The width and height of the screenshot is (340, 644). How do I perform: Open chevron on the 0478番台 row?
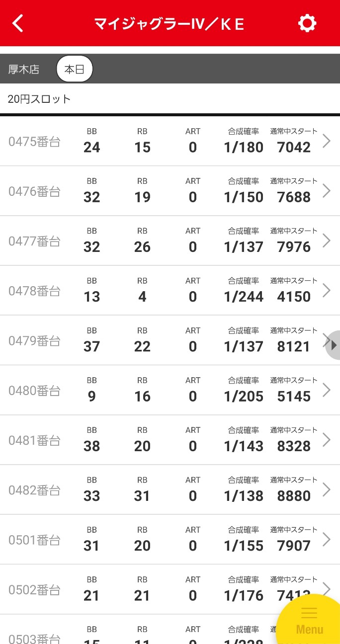coord(327,290)
